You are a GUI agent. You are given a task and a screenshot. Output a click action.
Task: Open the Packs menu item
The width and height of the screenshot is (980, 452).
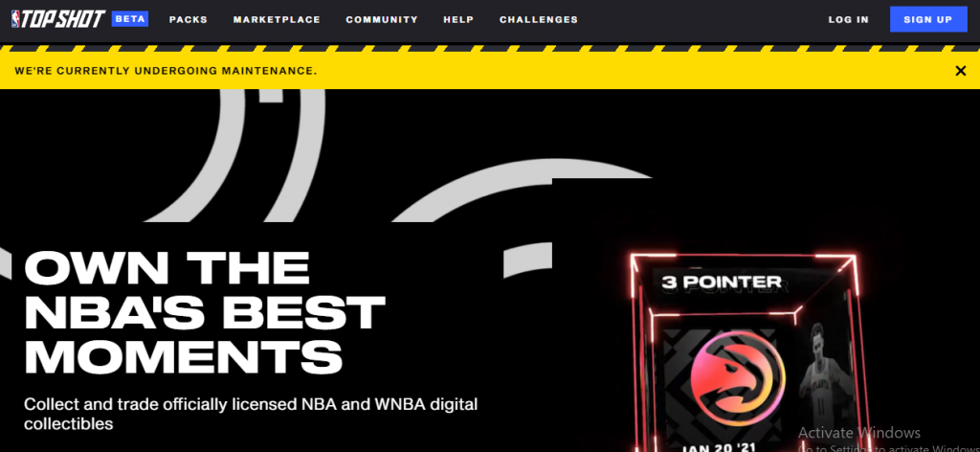189,19
